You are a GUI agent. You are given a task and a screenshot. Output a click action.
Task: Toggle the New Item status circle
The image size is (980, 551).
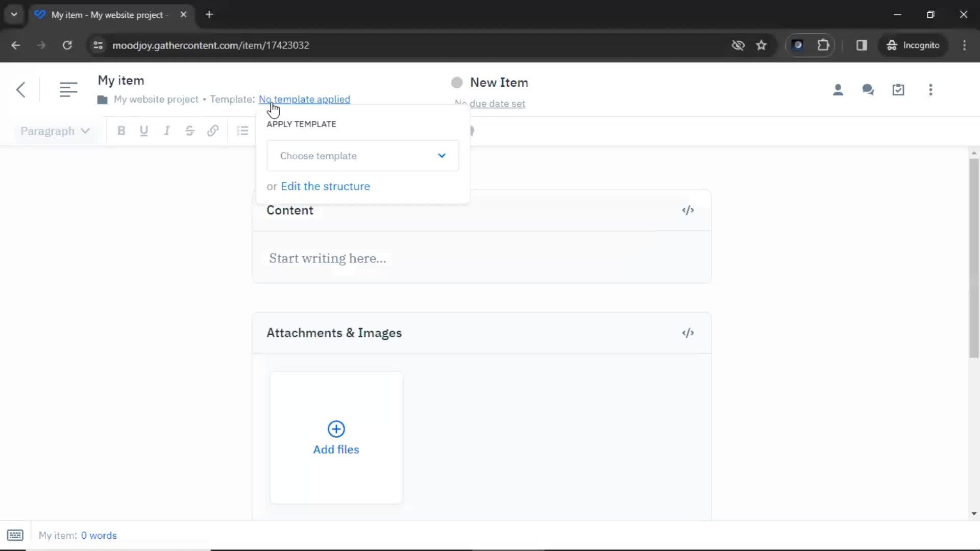(x=456, y=82)
